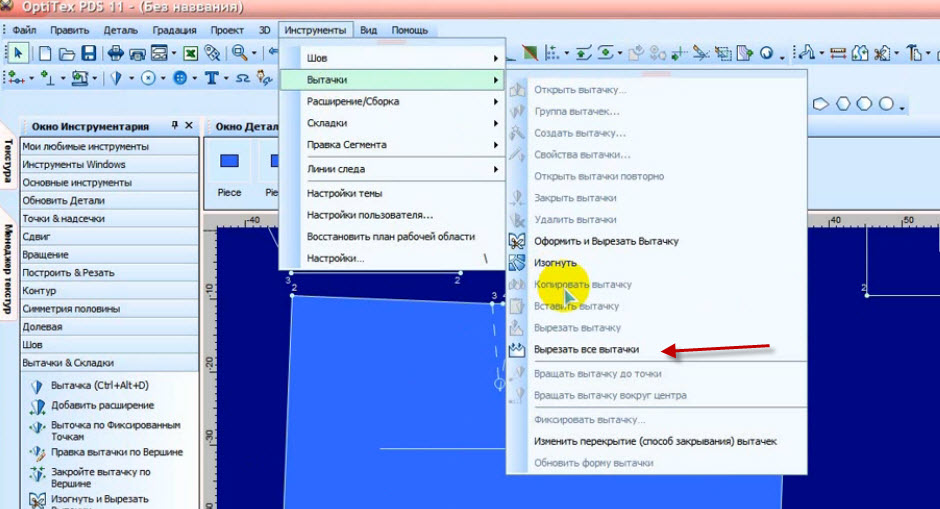The height and width of the screenshot is (509, 940).
Task: Click the blue circle icon in the right toolbar
Action: [766, 53]
